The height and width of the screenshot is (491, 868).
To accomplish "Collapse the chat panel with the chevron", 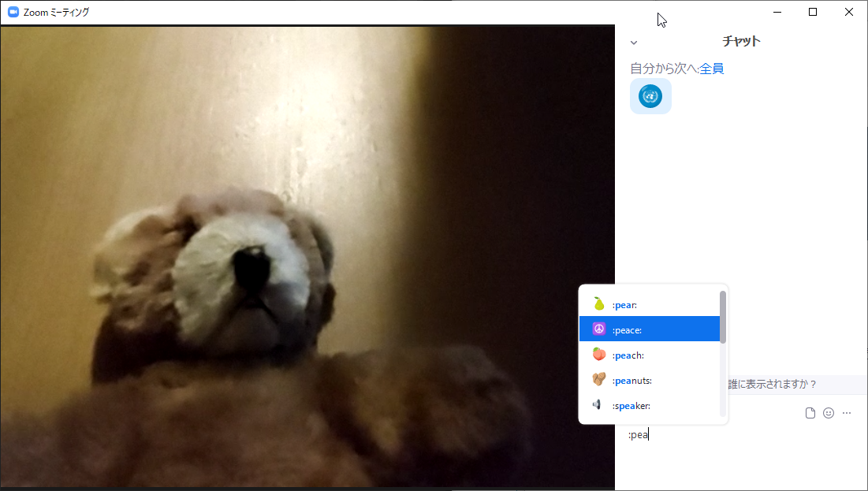I will (634, 43).
